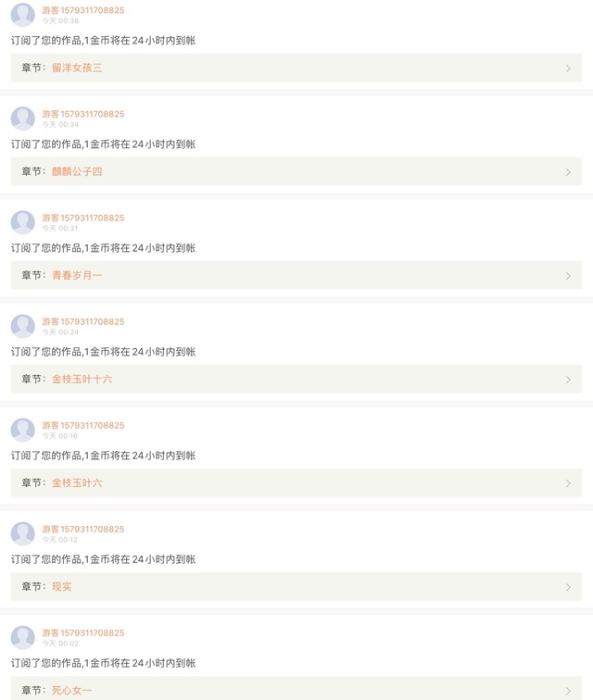Image resolution: width=593 pixels, height=700 pixels.
Task: Open the user avatar beside the 00:34 notification
Action: pyautogui.click(x=22, y=119)
